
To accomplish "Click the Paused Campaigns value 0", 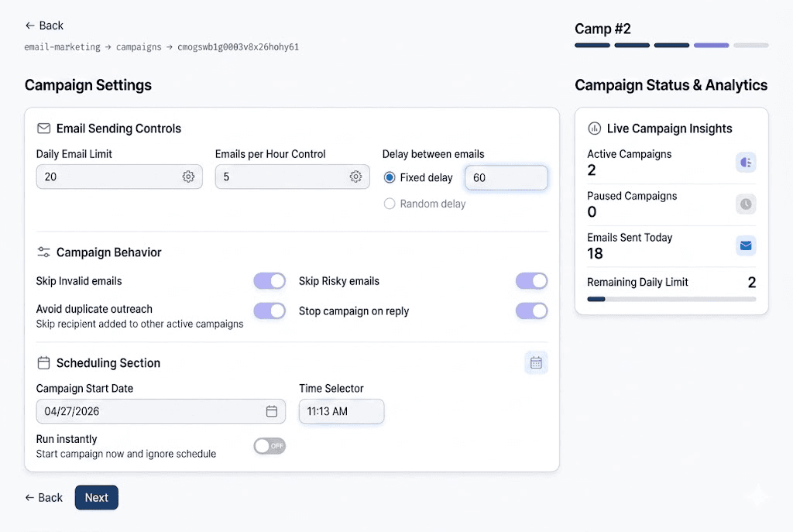I will point(592,212).
